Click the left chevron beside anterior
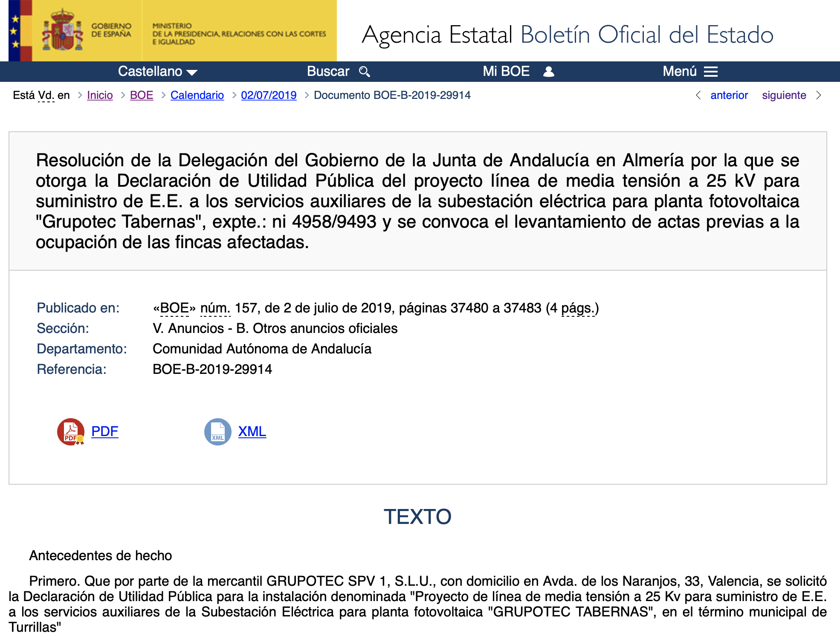This screenshot has width=840, height=642. click(698, 95)
